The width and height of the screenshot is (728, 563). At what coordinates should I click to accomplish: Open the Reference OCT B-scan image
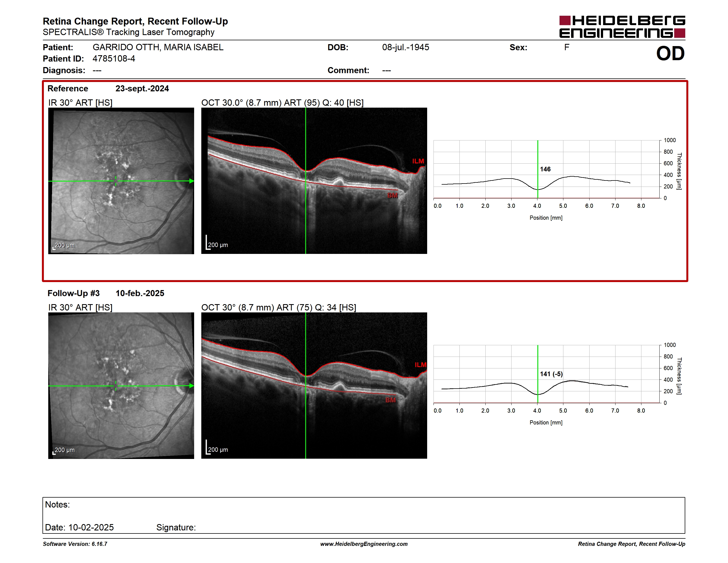pos(314,181)
